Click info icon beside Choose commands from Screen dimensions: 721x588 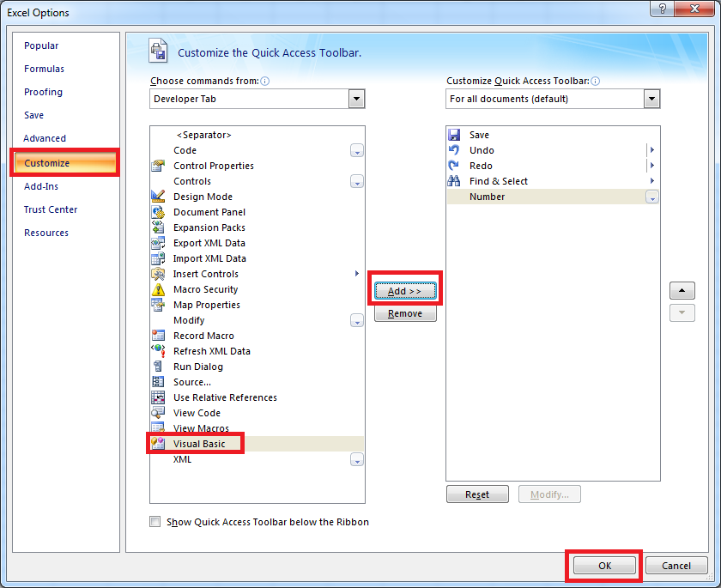(265, 81)
